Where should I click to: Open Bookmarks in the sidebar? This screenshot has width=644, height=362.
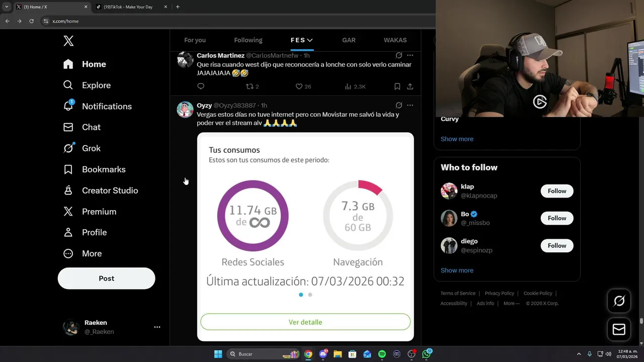[x=94, y=169]
